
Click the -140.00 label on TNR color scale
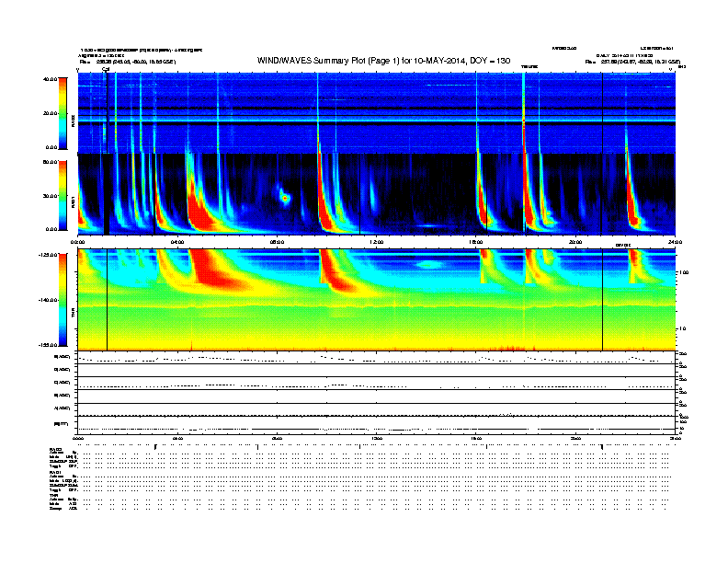(48, 300)
